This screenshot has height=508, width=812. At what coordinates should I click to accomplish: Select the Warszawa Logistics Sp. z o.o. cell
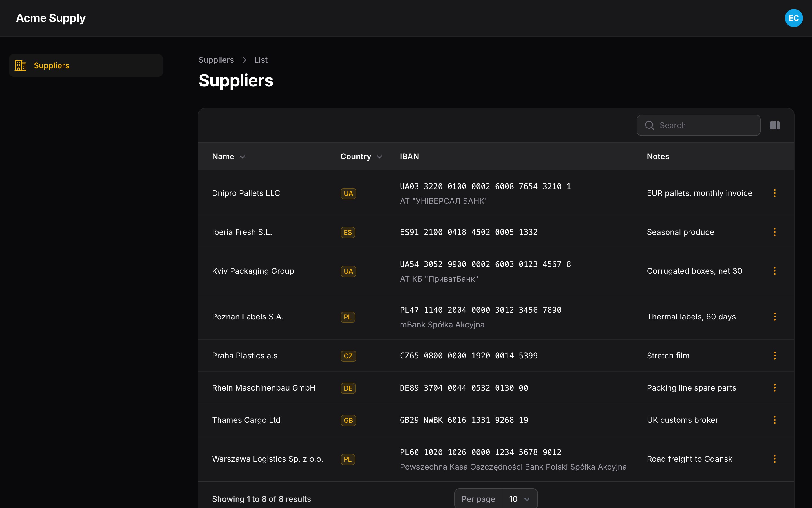click(267, 459)
